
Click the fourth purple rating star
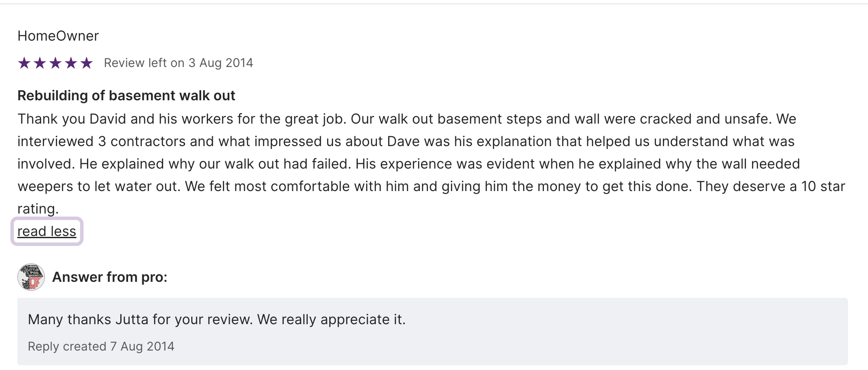71,63
